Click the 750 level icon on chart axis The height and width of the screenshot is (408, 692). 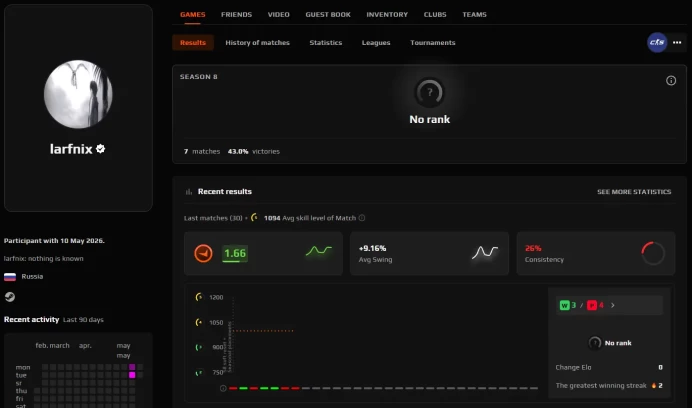[199, 372]
